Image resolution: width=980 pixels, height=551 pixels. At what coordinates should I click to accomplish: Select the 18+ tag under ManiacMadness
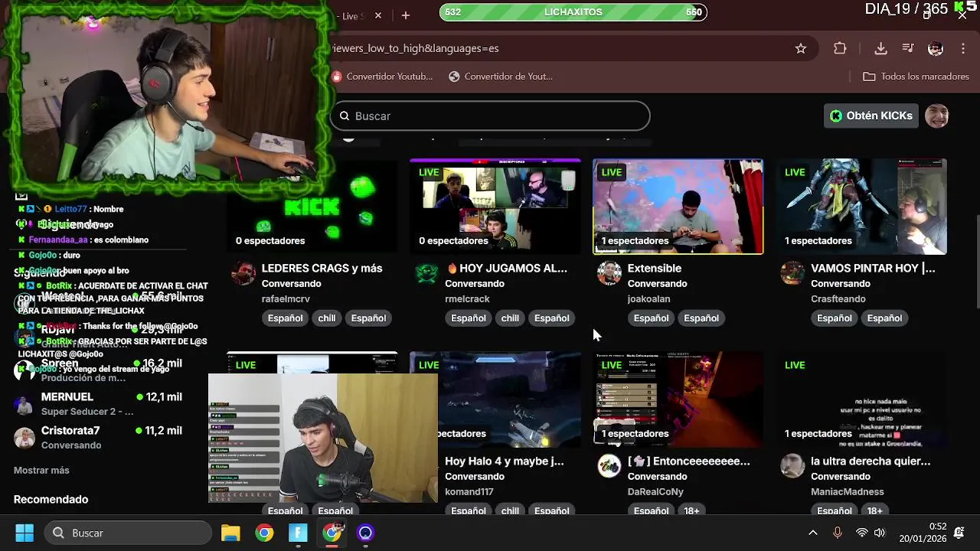(875, 510)
